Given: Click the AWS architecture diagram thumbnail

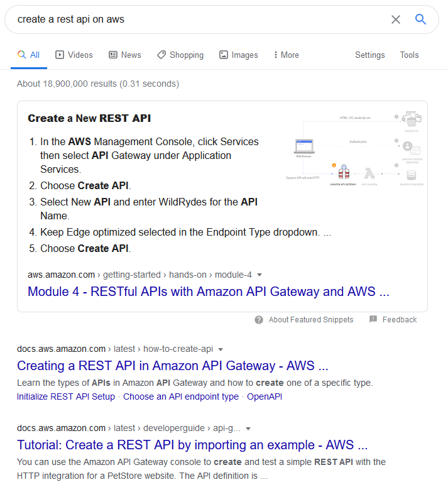Looking at the screenshot, I should [354, 148].
